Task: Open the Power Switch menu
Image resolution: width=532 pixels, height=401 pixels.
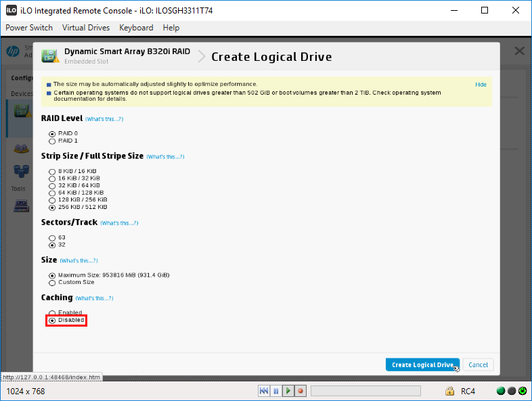Action: click(29, 28)
